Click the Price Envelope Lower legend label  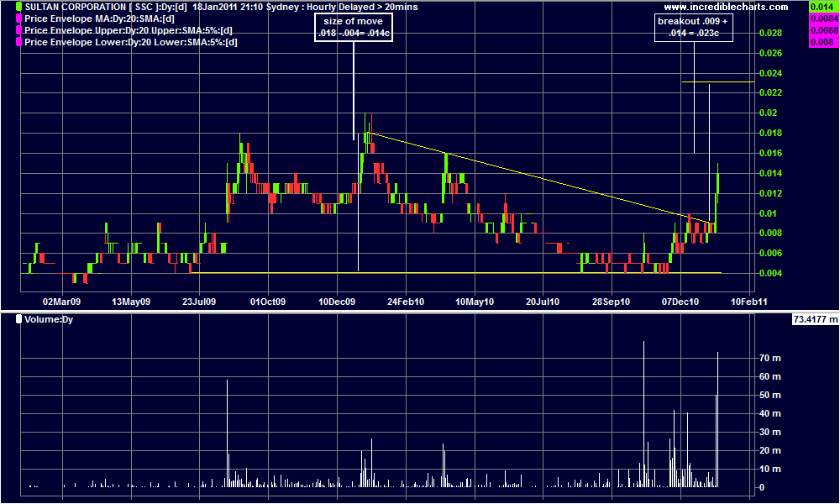pyautogui.click(x=131, y=42)
